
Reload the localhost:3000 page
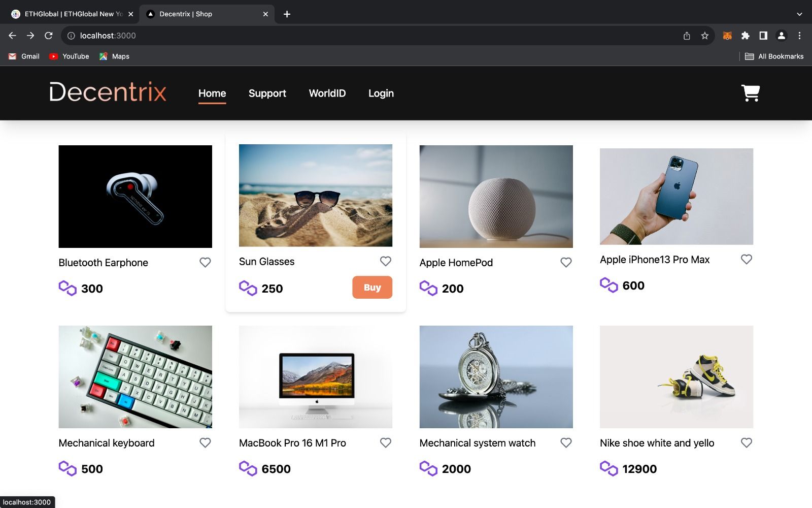coord(49,36)
